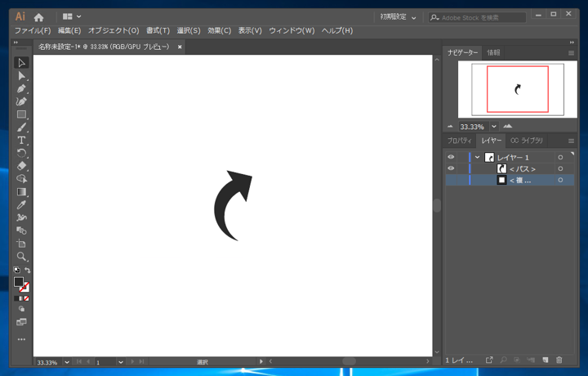This screenshot has height=376, width=588.
Task: Show the hidden <複...> compound item
Action: tap(451, 180)
